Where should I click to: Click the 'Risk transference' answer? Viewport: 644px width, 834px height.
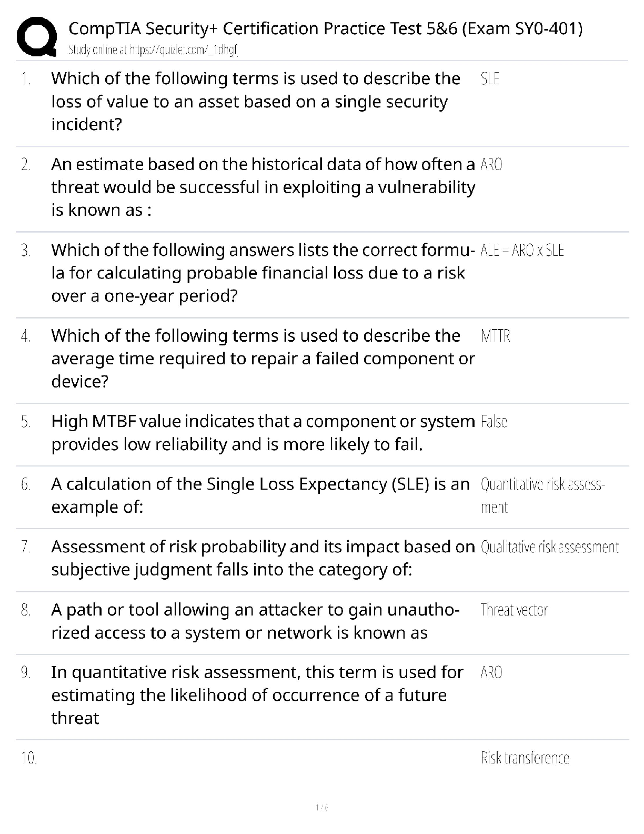tap(525, 758)
